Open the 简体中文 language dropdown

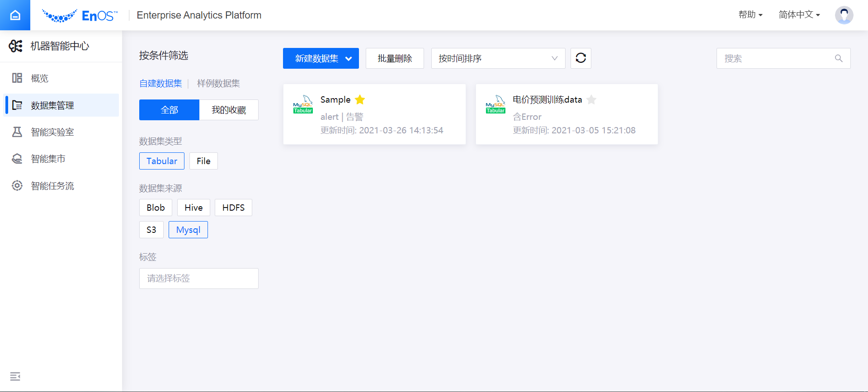point(799,15)
